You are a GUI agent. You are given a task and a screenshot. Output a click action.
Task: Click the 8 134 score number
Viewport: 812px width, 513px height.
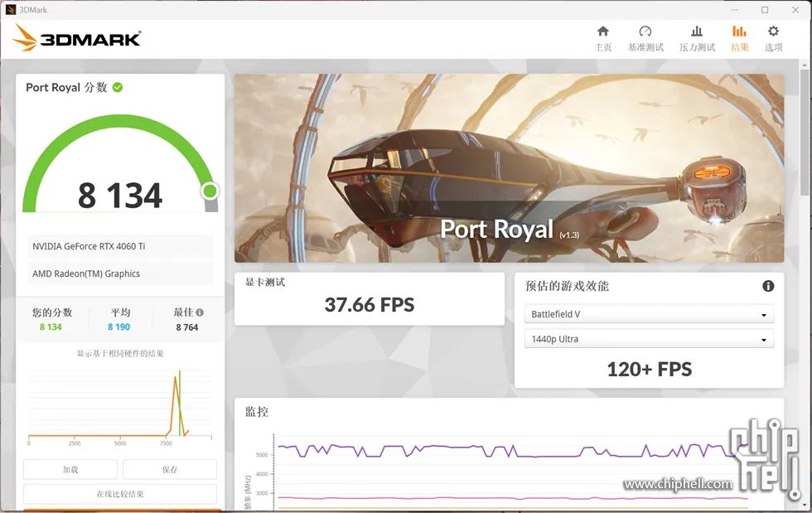[x=120, y=196]
